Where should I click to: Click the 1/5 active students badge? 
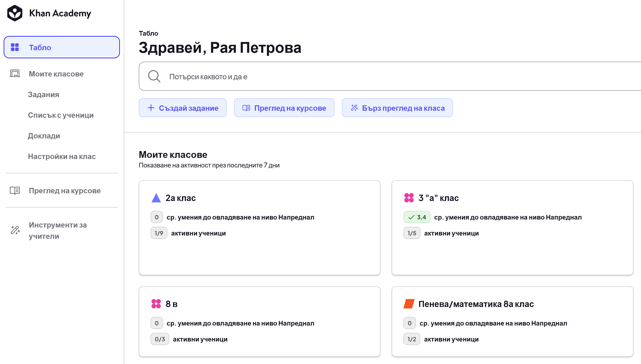[x=412, y=233]
